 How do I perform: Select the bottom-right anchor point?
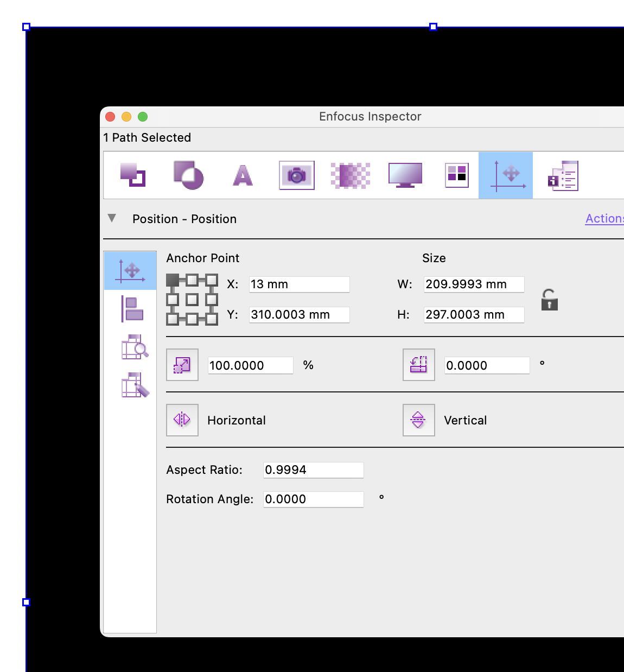pyautogui.click(x=212, y=319)
